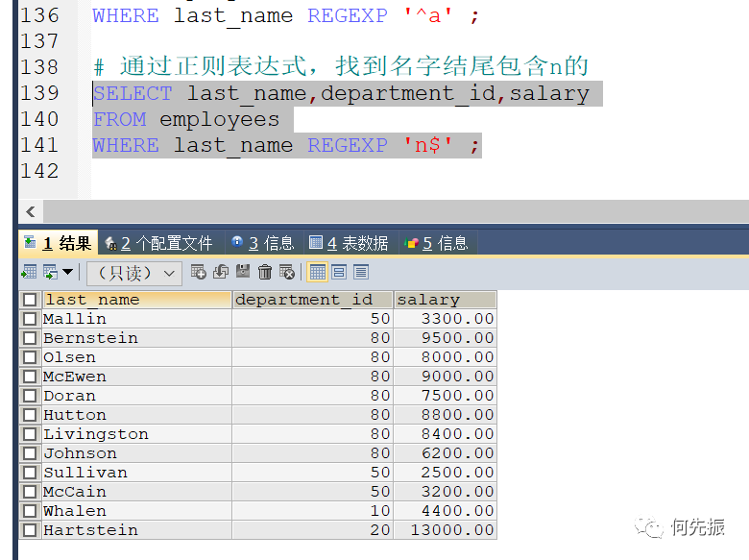The image size is (749, 560).
Task: Place cursor on editor line 139 SELECT statement
Action: coord(341,93)
